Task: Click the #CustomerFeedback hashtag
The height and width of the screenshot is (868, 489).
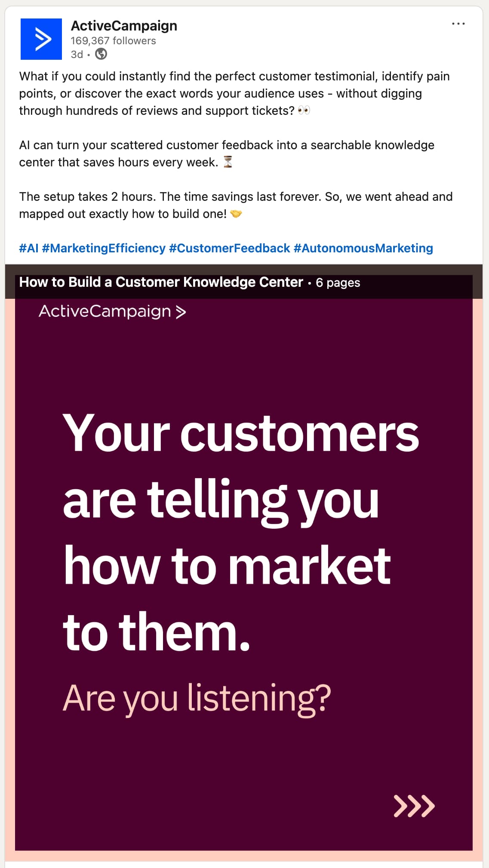Action: point(228,248)
